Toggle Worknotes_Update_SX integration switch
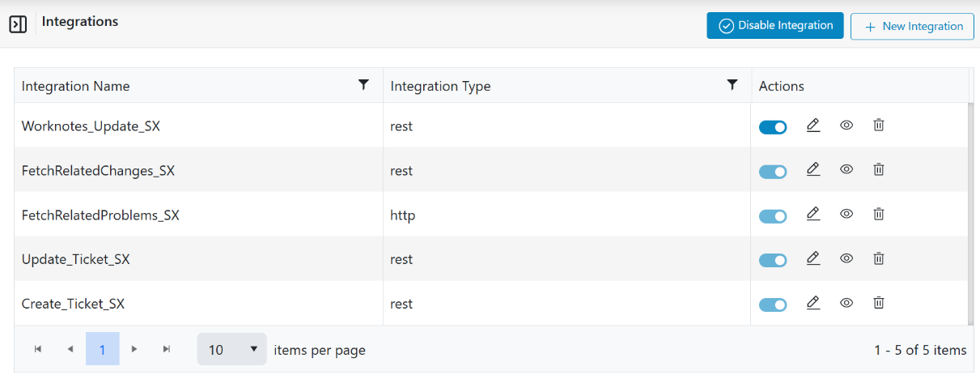 coord(773,127)
